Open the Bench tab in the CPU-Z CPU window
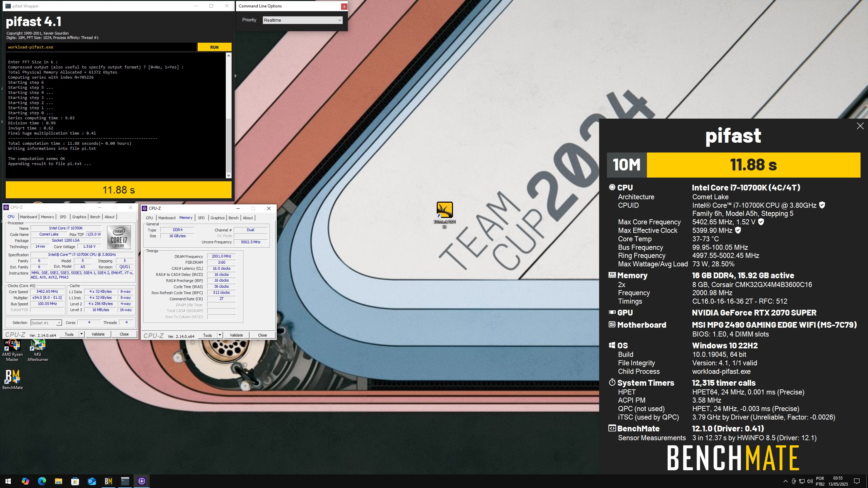The height and width of the screenshot is (488, 868). pyautogui.click(x=95, y=217)
